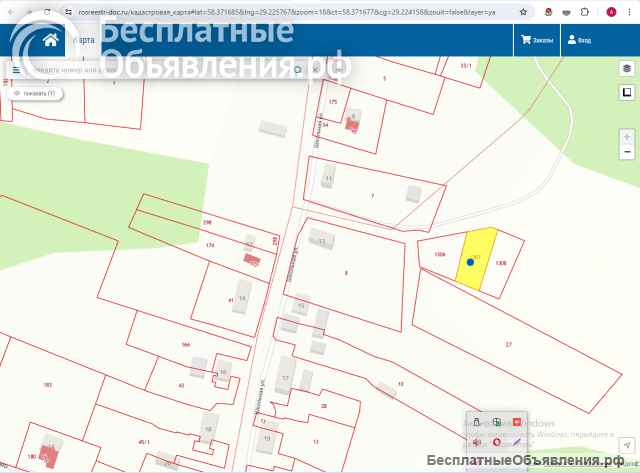Select parcel labeled 1308
Screen dimensions: 640x473
(501, 263)
